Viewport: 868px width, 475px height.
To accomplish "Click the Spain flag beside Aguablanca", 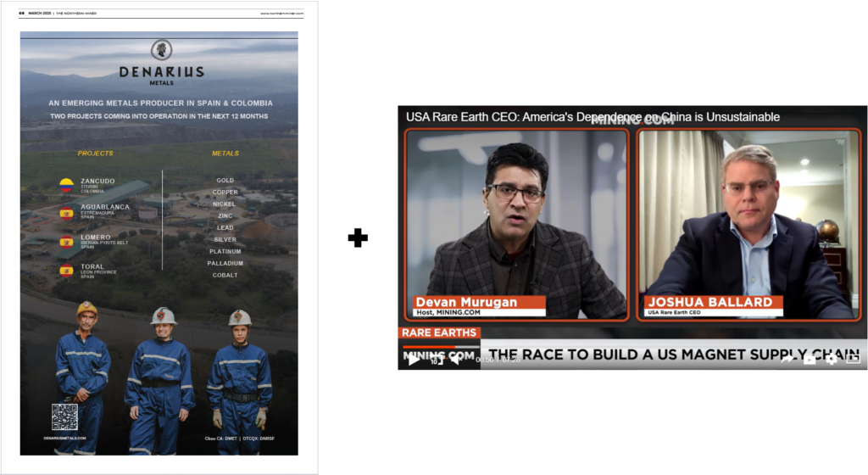I will click(66, 213).
